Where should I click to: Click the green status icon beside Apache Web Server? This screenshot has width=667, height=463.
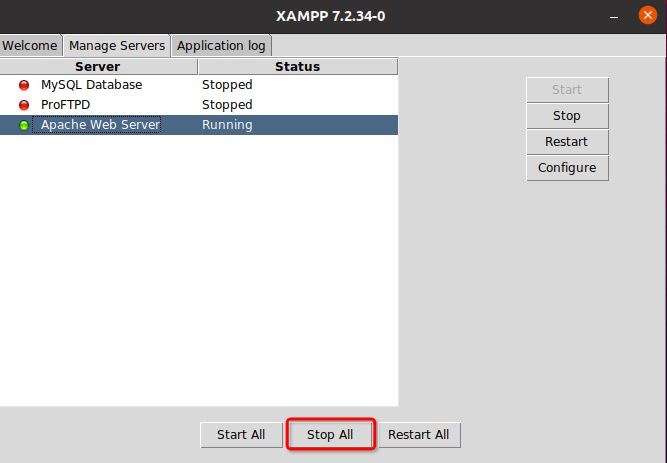click(x=24, y=125)
